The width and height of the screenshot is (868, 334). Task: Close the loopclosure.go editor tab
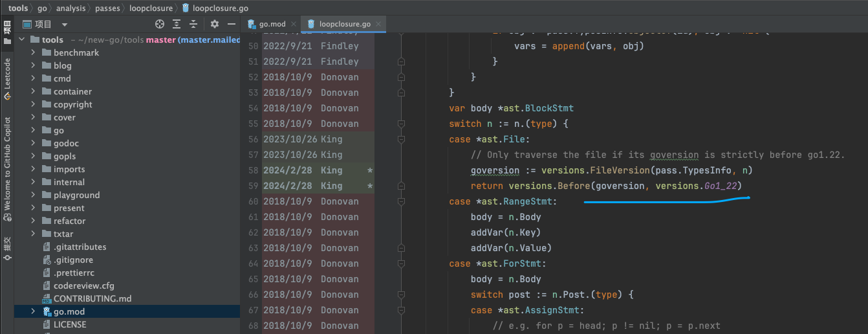[x=378, y=24]
